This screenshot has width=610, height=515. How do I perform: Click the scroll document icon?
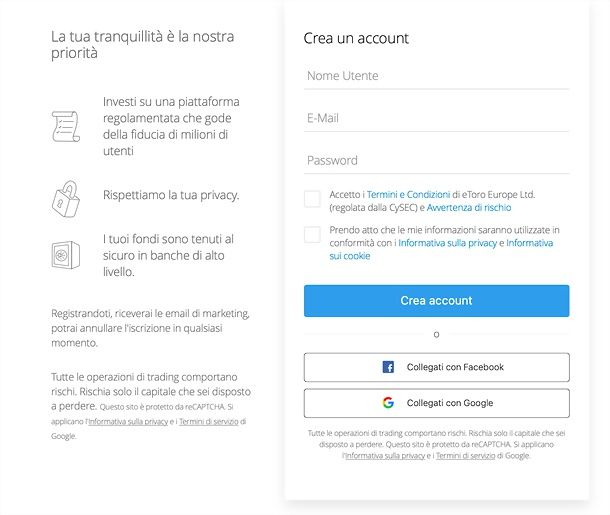(x=66, y=126)
